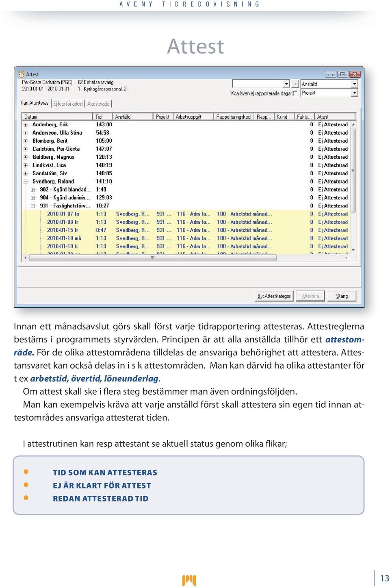Viewport: 390px width, 588px height.
Task: Sort by the Tid column header
Action: point(103,117)
